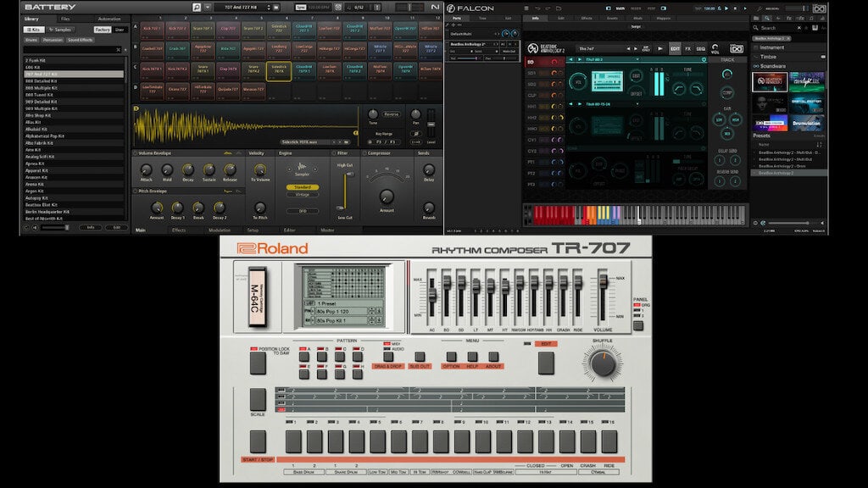Click the Roland logo on the TR-707
The width and height of the screenshot is (868, 488).
coord(262,249)
